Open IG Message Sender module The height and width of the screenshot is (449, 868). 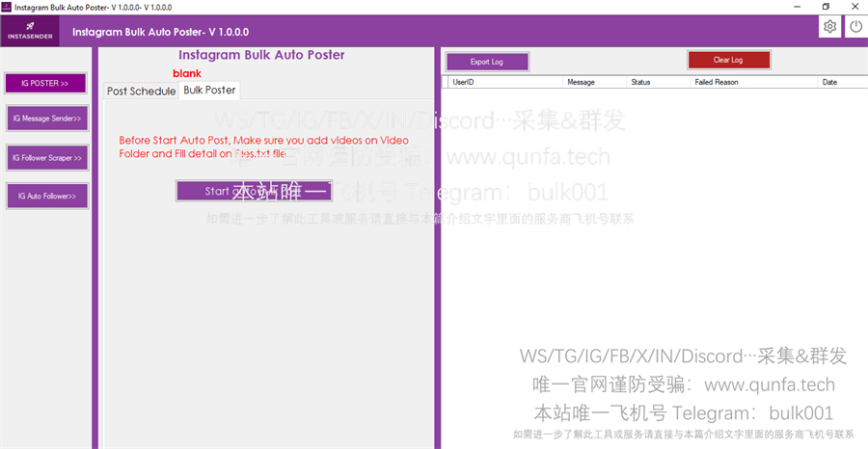click(47, 119)
